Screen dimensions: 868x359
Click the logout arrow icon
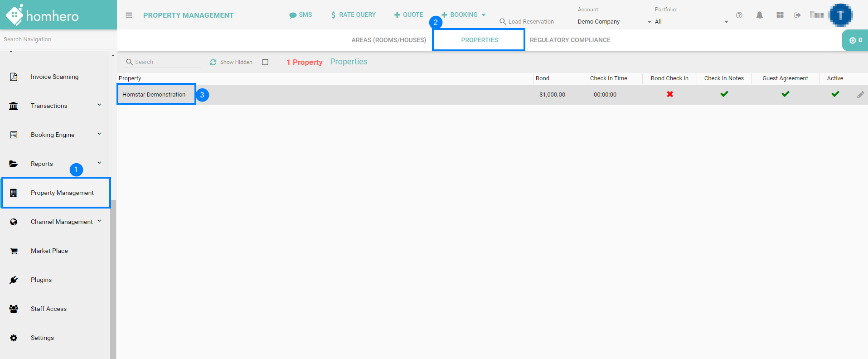tap(797, 15)
